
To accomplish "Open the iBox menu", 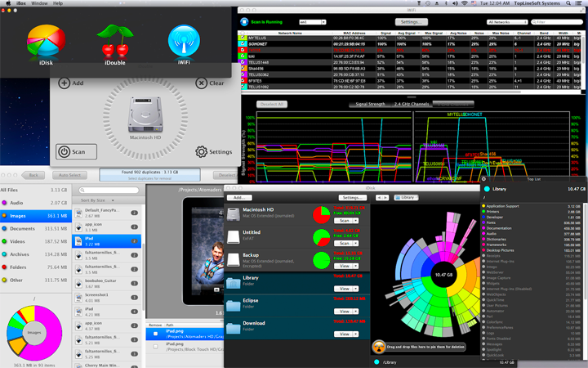I will (21, 3).
